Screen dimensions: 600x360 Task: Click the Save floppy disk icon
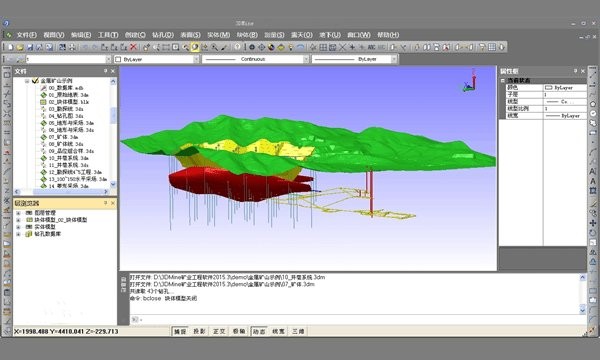(29, 47)
